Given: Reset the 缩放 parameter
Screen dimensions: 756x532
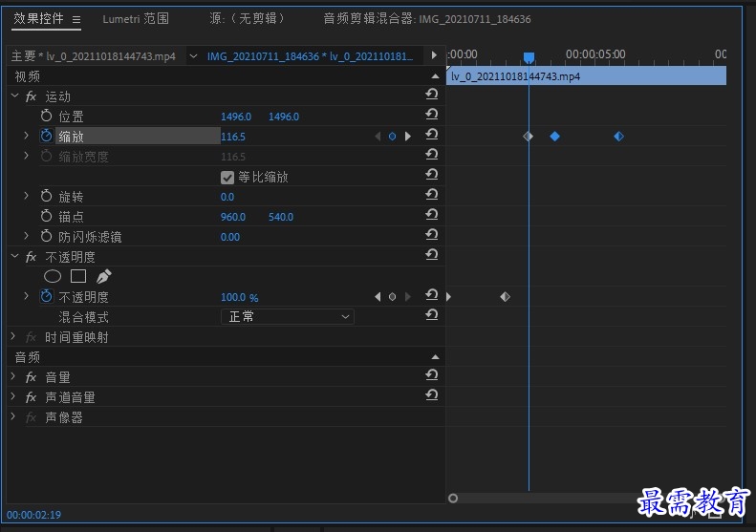Looking at the screenshot, I should [x=432, y=135].
